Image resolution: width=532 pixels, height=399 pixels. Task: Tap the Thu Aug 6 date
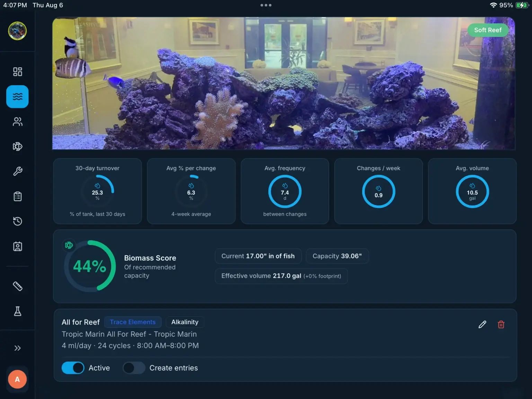coord(48,5)
